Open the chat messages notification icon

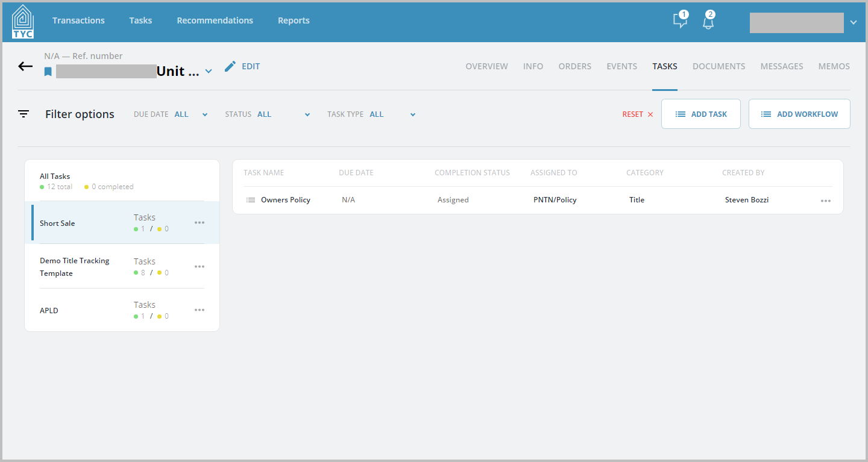click(680, 20)
